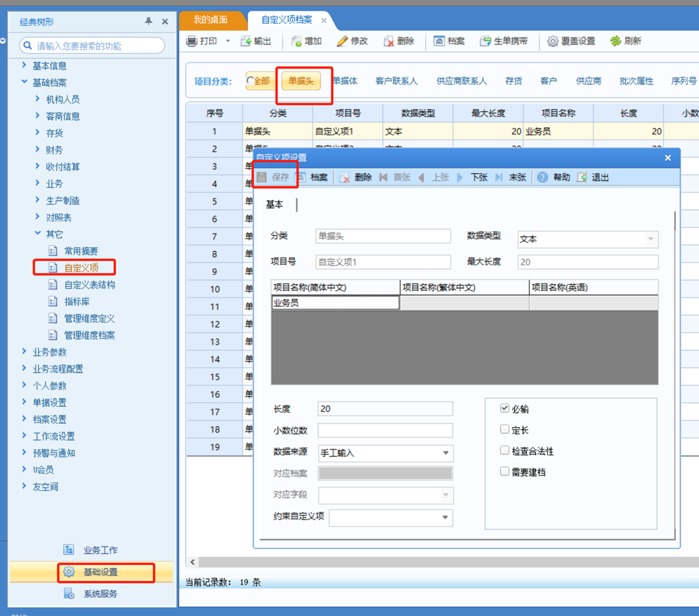Open 业务工作 section icon

point(69,549)
